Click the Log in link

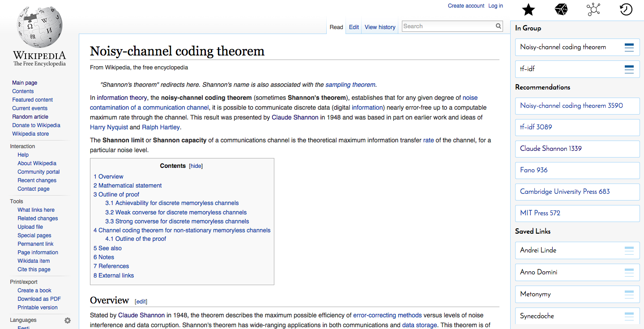pos(495,6)
